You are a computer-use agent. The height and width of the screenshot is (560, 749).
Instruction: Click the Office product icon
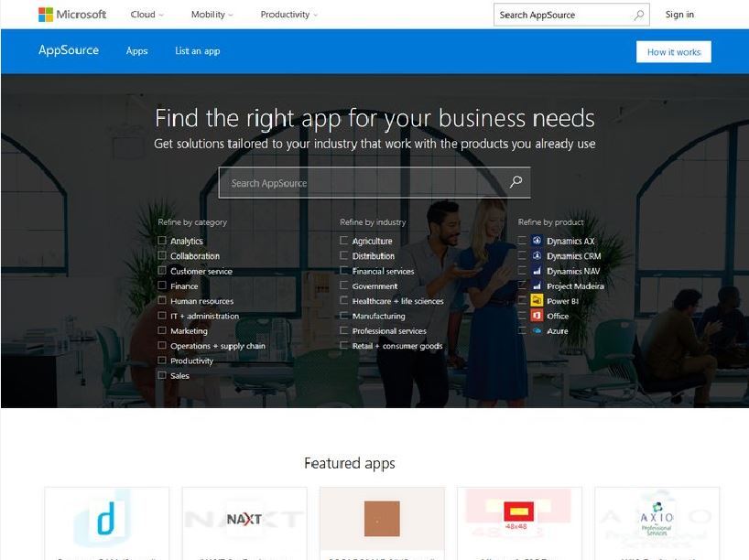click(x=537, y=316)
